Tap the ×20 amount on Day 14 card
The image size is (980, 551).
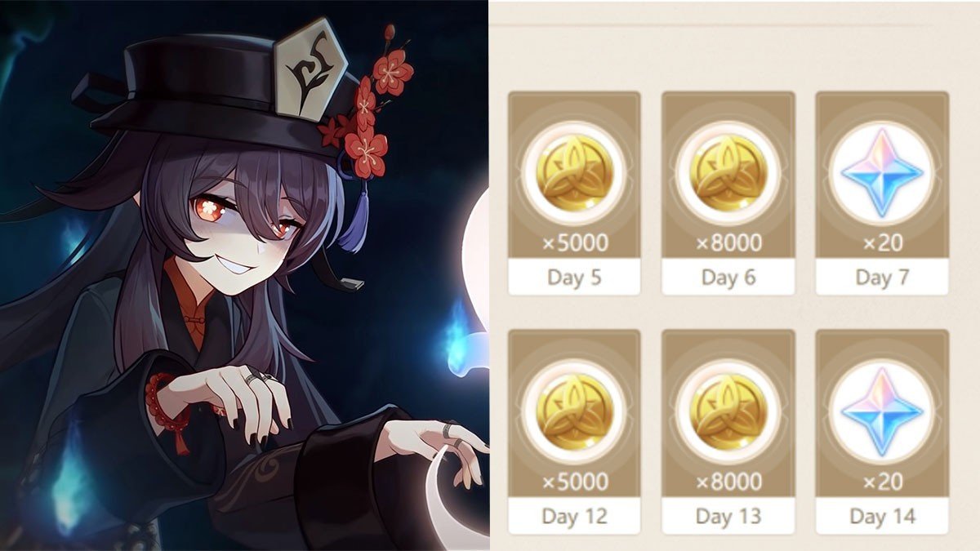point(881,481)
